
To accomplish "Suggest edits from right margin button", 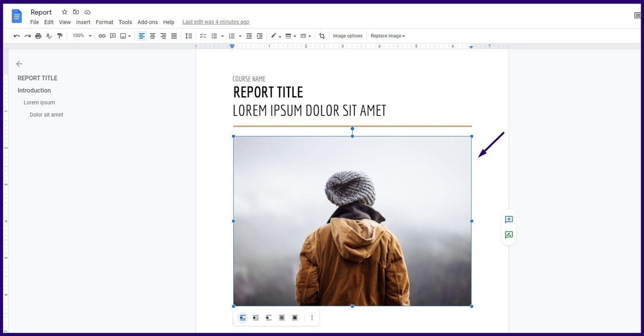I will (x=509, y=235).
